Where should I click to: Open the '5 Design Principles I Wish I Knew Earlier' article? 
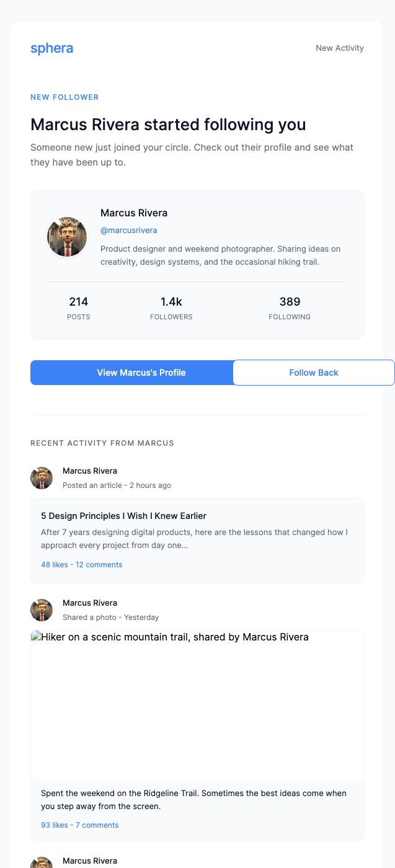(x=123, y=516)
